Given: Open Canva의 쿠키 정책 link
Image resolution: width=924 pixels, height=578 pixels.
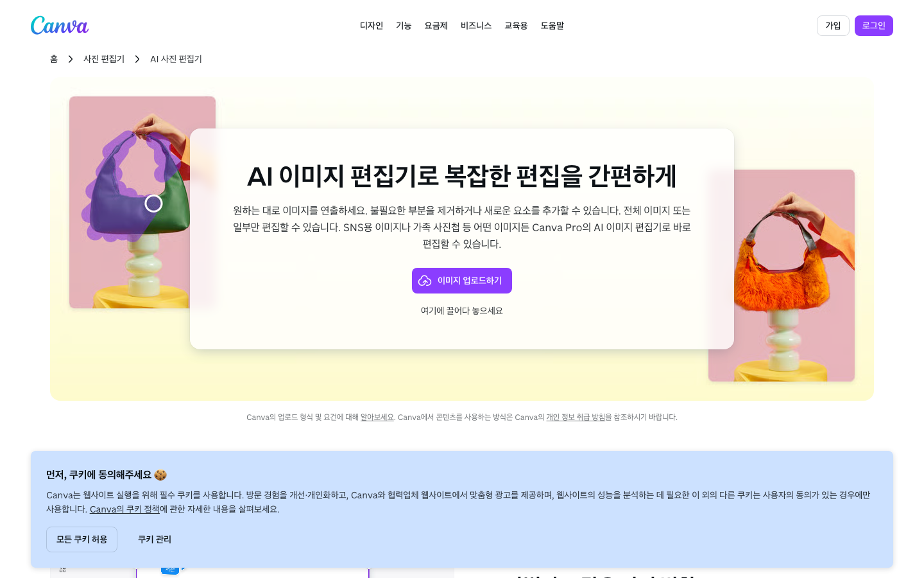Looking at the screenshot, I should point(124,509).
